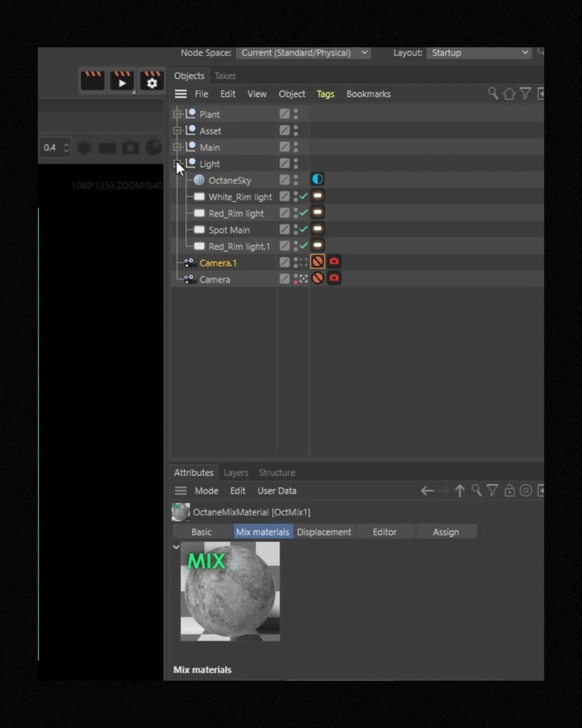This screenshot has height=728, width=582.
Task: Click the OctaneSky environment tag icon
Action: tap(317, 179)
